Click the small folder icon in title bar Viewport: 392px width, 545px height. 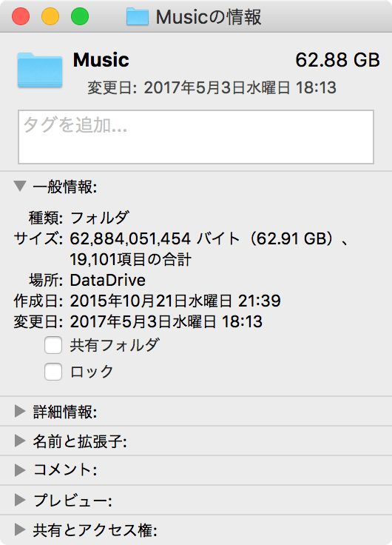(138, 17)
